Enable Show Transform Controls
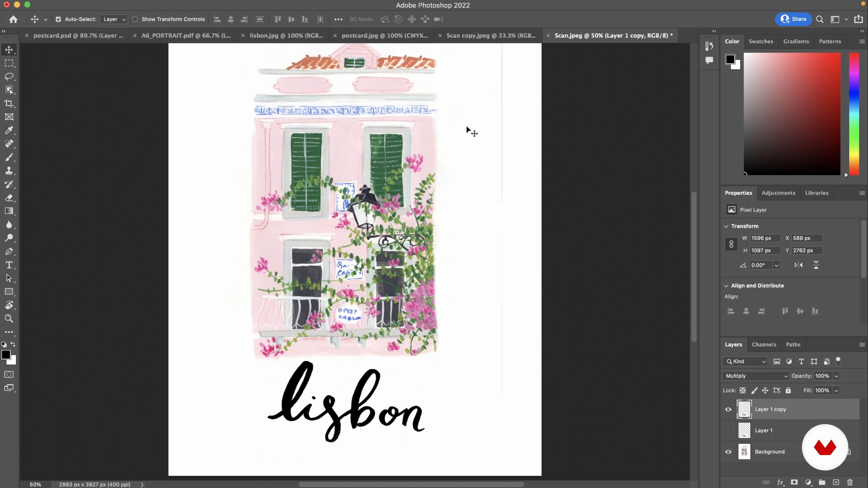The image size is (868, 488). click(135, 19)
